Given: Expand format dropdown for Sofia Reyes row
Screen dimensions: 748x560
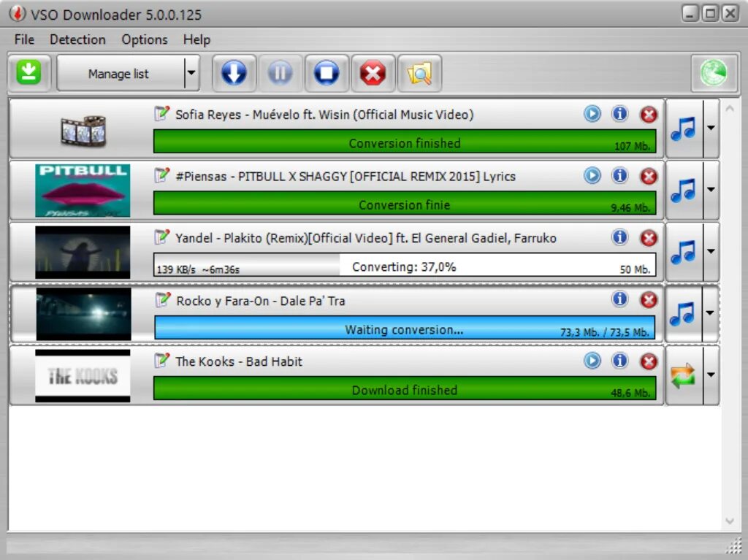Looking at the screenshot, I should [711, 129].
